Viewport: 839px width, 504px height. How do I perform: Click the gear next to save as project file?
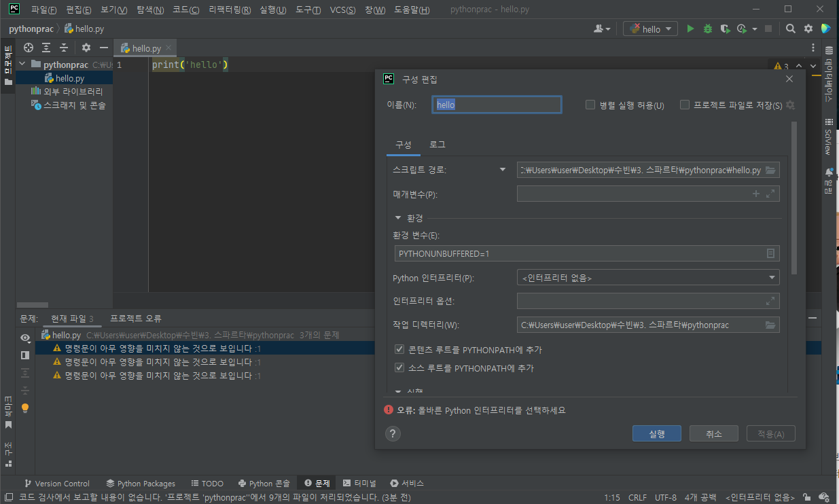click(x=790, y=105)
